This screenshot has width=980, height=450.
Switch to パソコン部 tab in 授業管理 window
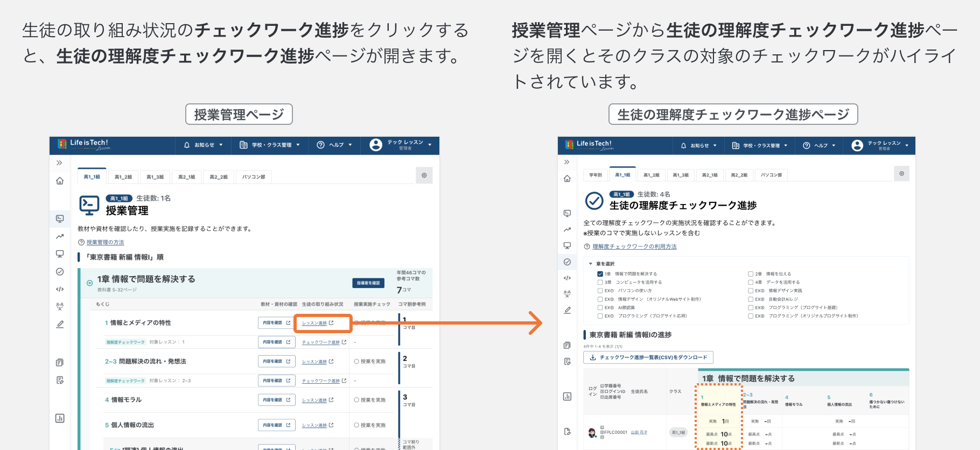tap(254, 177)
